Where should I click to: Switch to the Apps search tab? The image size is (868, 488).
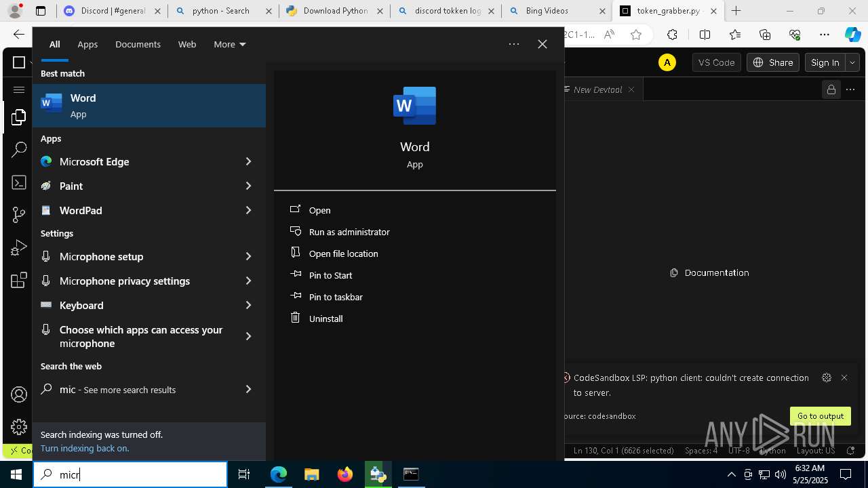point(87,44)
